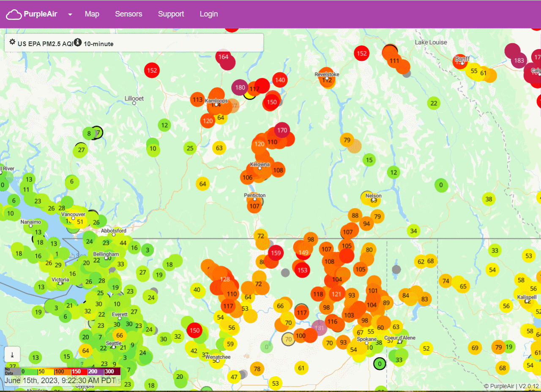The width and height of the screenshot is (541, 392).
Task: Click the red 159 sensor marker
Action: click(x=276, y=253)
